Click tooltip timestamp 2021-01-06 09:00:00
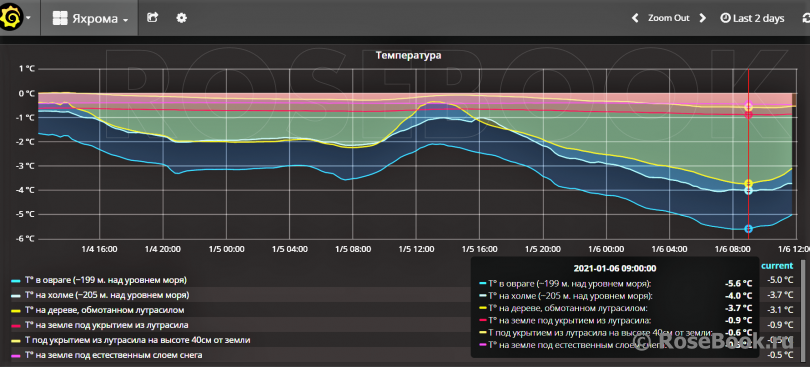This screenshot has height=367, width=810. (615, 268)
